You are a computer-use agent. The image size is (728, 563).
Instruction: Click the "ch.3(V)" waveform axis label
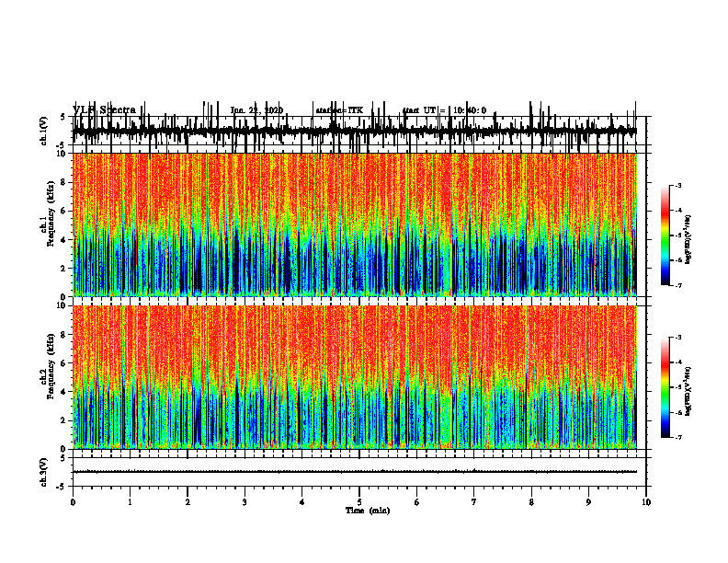pyautogui.click(x=44, y=472)
